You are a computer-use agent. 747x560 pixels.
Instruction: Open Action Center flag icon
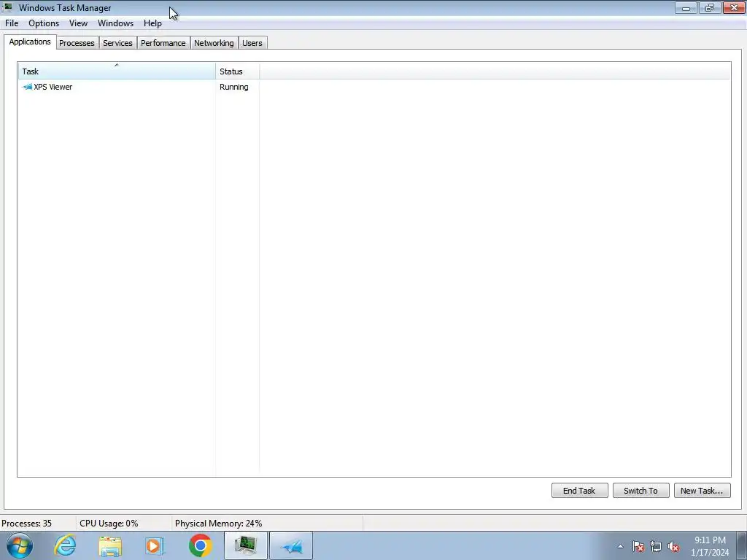pos(638,547)
